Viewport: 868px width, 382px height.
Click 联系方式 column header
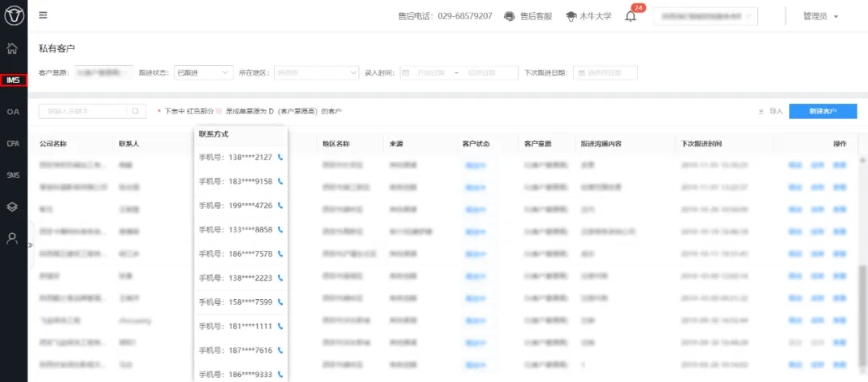pyautogui.click(x=214, y=134)
